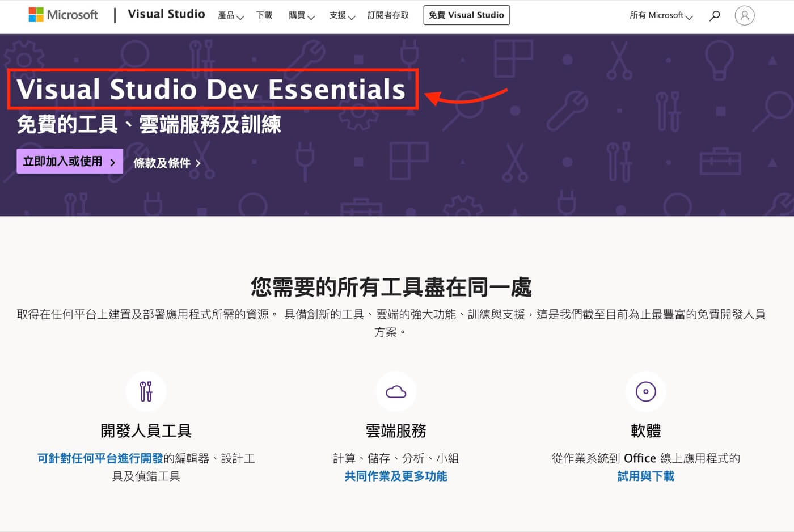
Task: Click the user account avatar icon
Action: 745,15
